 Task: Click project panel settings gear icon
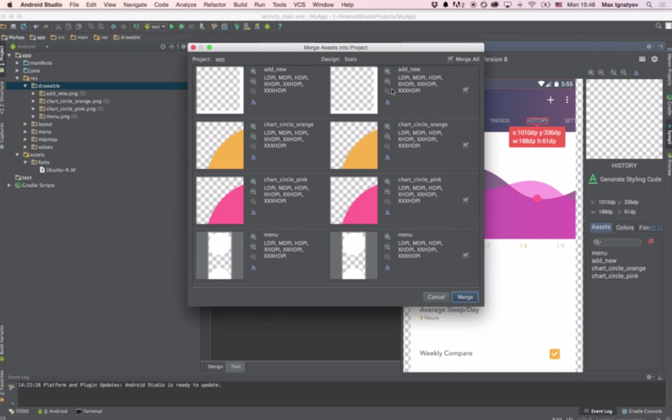(x=183, y=46)
